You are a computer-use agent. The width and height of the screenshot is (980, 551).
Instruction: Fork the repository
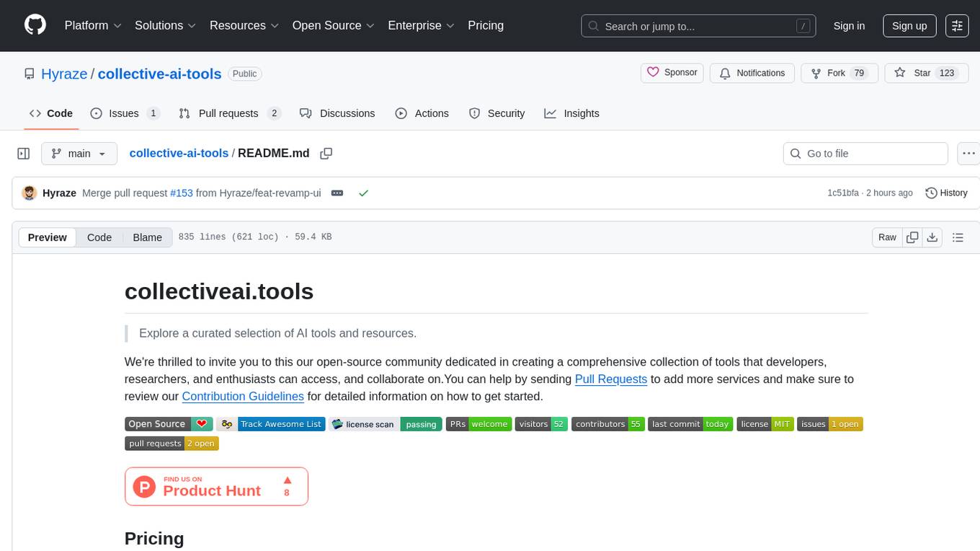point(839,73)
